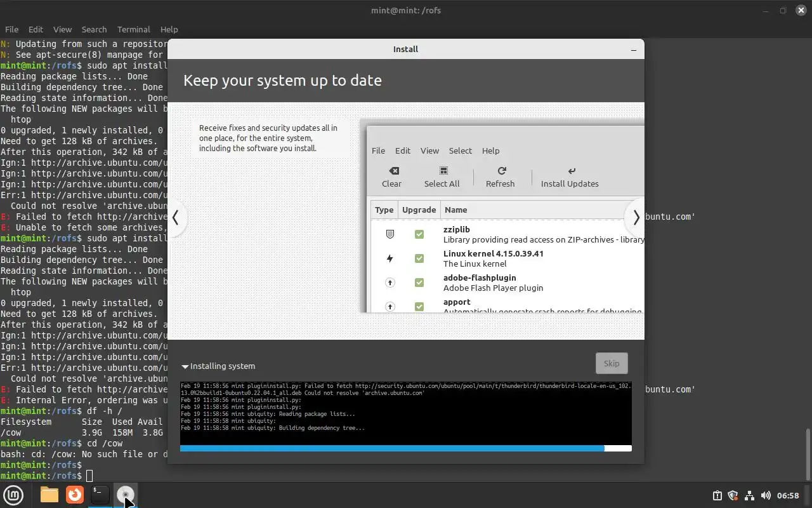This screenshot has height=508, width=812.
Task: Click the clock showing 06:58
Action: click(788, 495)
